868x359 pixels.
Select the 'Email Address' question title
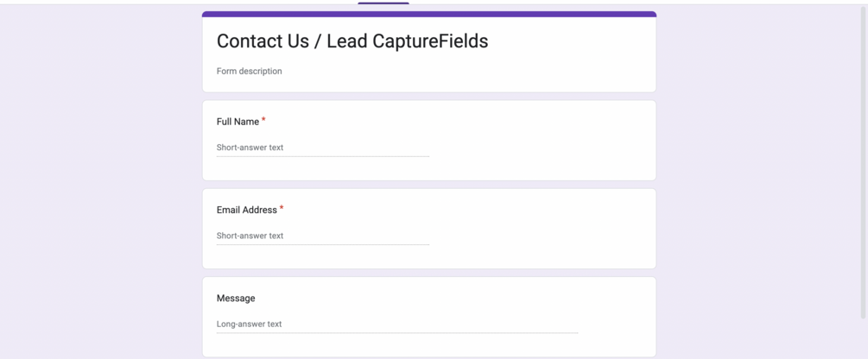pos(247,210)
